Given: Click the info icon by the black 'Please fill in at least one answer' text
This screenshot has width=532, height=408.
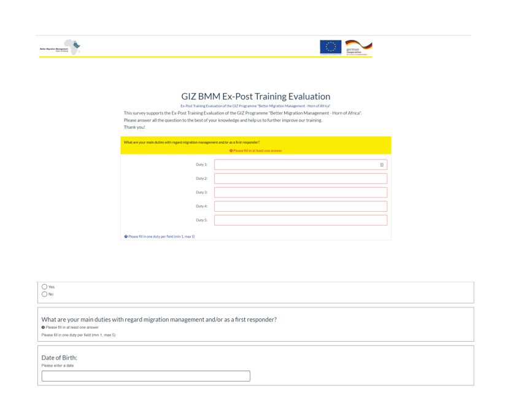Looking at the screenshot, I should (43, 327).
